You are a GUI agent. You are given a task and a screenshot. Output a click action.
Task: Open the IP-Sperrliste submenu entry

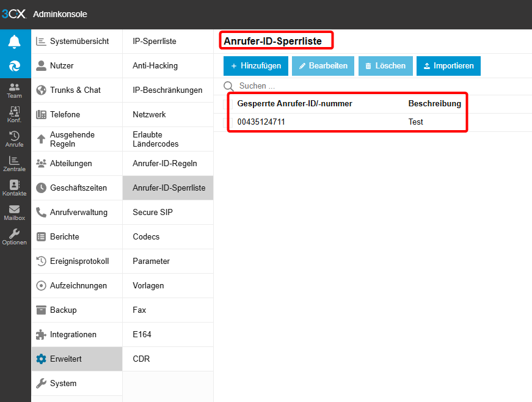pyautogui.click(x=155, y=42)
